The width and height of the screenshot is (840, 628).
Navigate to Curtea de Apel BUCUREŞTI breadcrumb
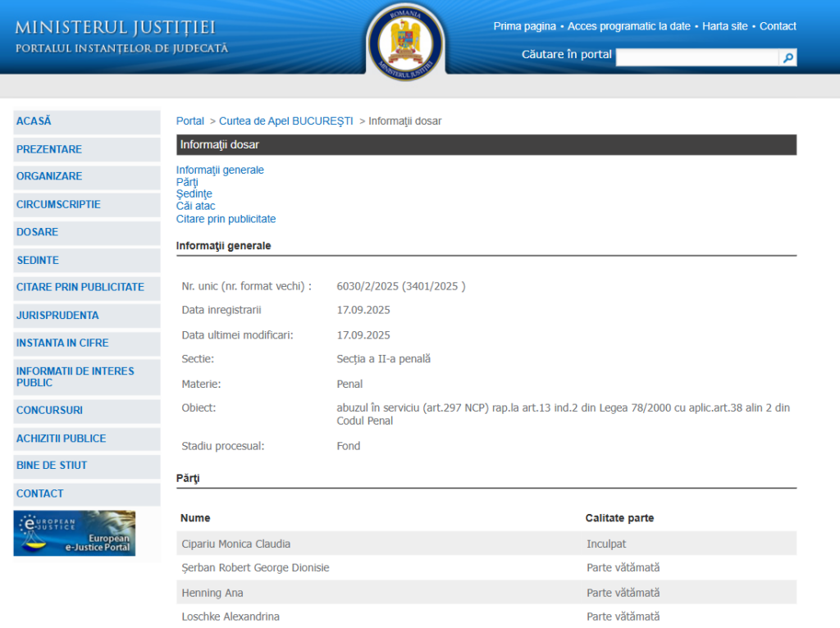(285, 121)
